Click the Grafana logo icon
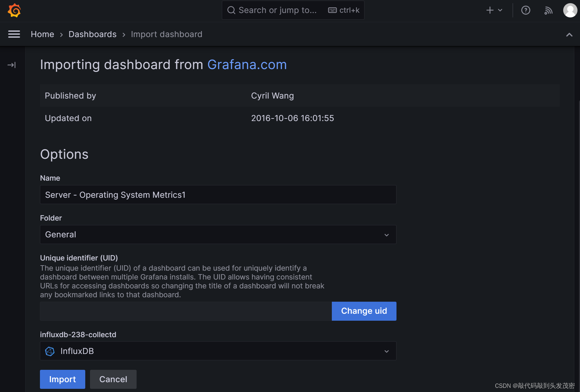The height and width of the screenshot is (392, 580). pyautogui.click(x=14, y=10)
